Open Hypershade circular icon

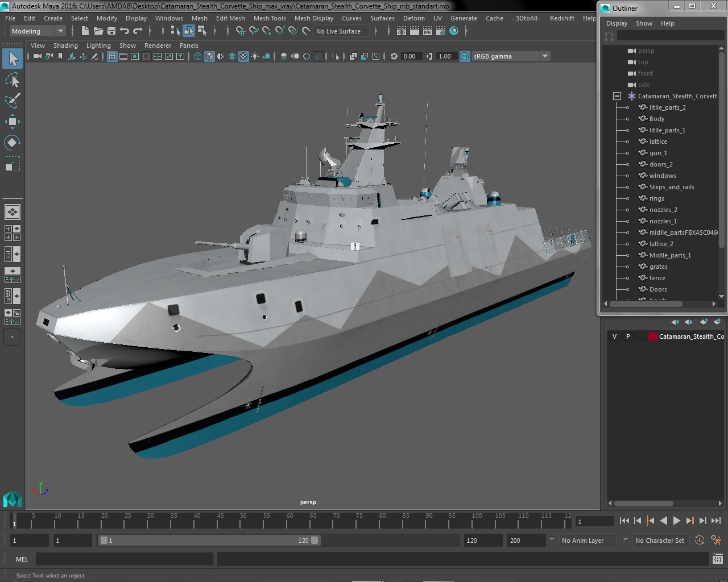click(x=454, y=31)
